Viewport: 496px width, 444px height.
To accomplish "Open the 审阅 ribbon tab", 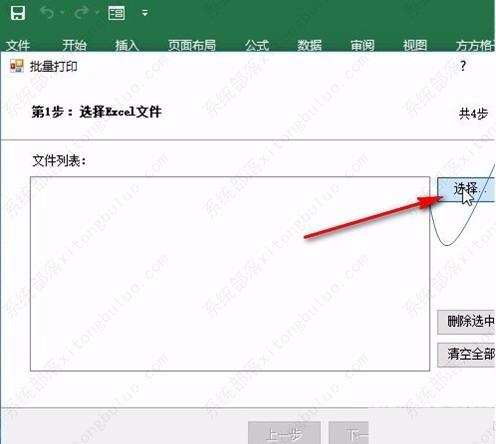I will point(362,45).
